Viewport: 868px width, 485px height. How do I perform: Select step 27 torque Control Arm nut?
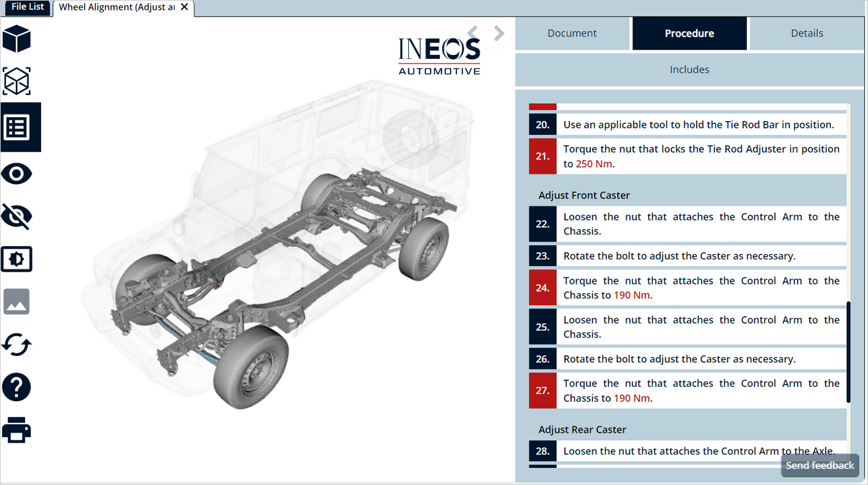[x=688, y=390]
